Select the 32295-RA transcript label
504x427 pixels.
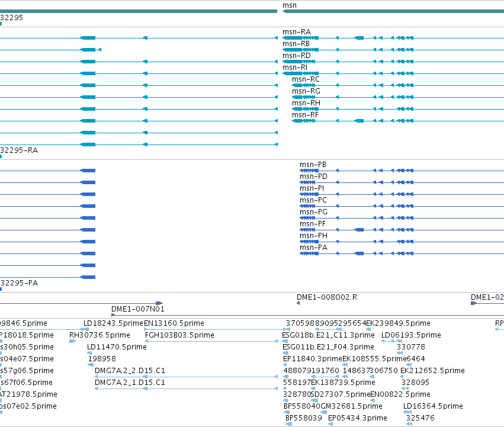[19, 150]
